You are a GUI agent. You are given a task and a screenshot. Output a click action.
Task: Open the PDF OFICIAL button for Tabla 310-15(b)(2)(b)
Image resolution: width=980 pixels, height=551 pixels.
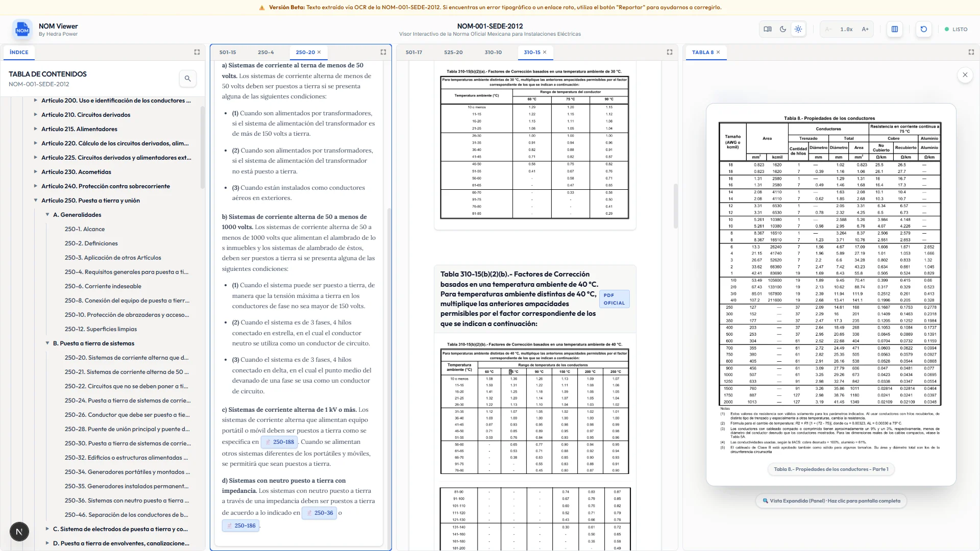click(x=614, y=299)
